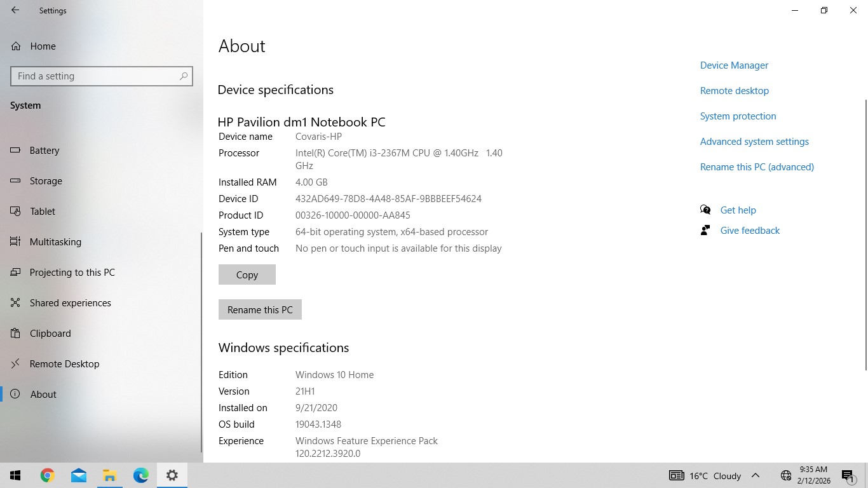Click the Get help link

point(738,210)
